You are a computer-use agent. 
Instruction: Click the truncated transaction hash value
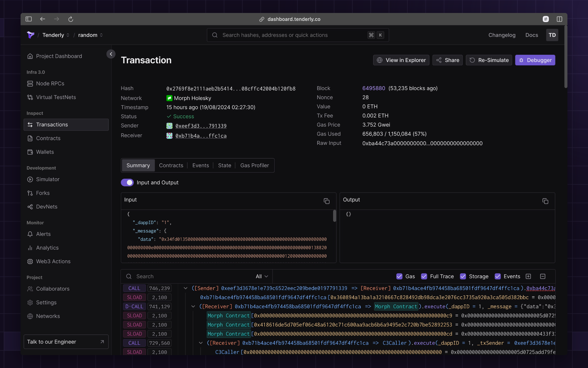[x=231, y=89]
